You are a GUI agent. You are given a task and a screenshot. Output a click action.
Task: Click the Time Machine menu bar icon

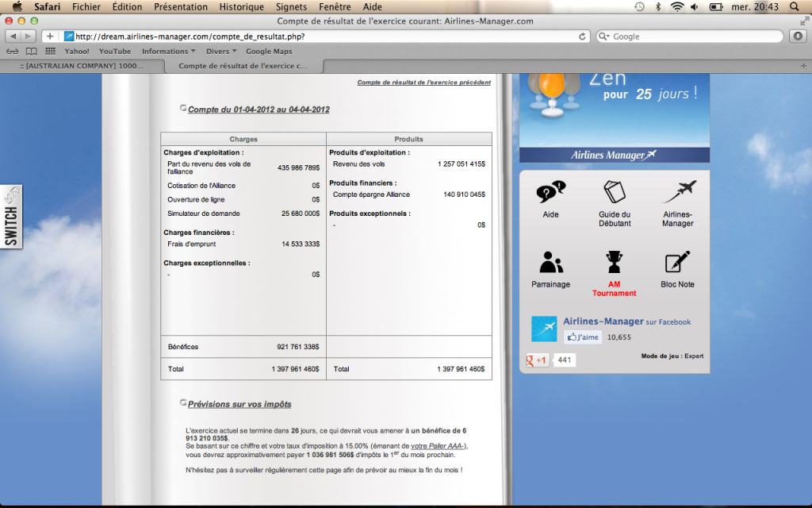(x=640, y=6)
